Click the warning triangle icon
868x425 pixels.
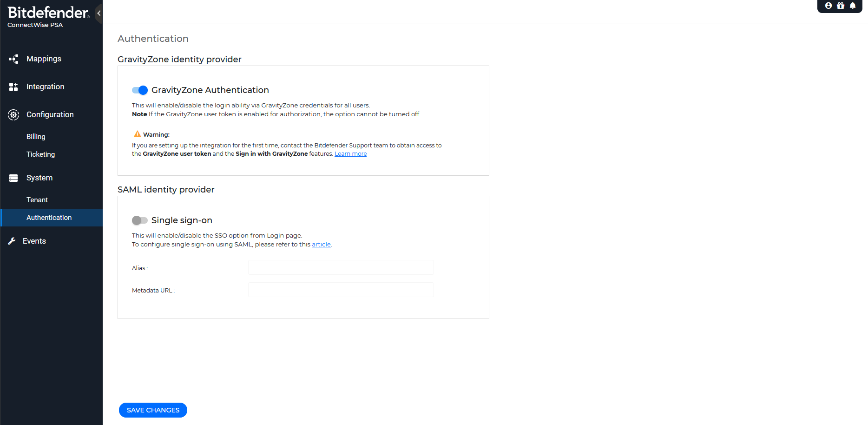click(137, 134)
